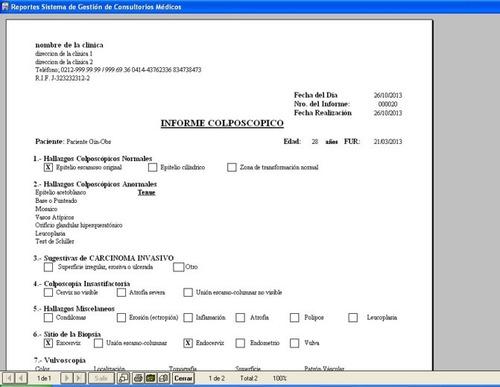
Task: Go to previous page arrow
Action: click(x=21, y=378)
